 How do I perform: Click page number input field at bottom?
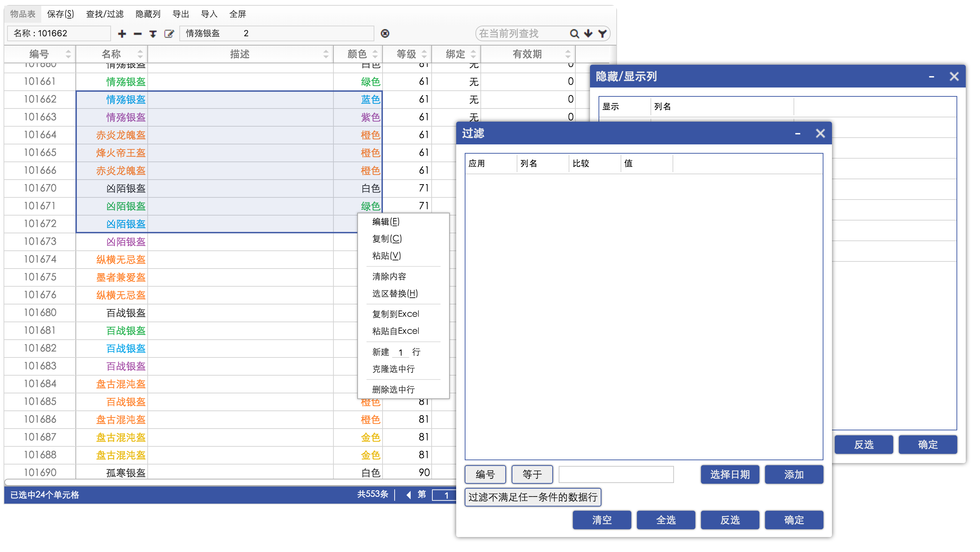pyautogui.click(x=444, y=495)
